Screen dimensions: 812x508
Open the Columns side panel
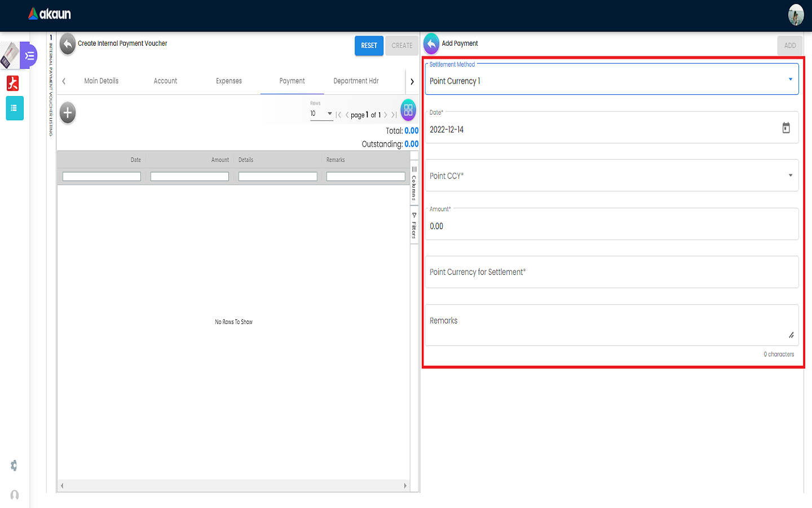click(414, 184)
